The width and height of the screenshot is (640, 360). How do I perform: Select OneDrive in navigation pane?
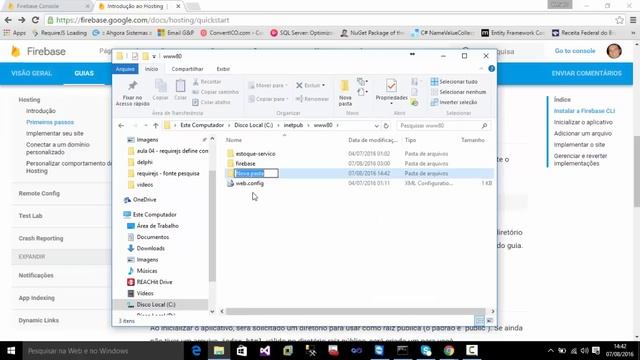pos(144,200)
